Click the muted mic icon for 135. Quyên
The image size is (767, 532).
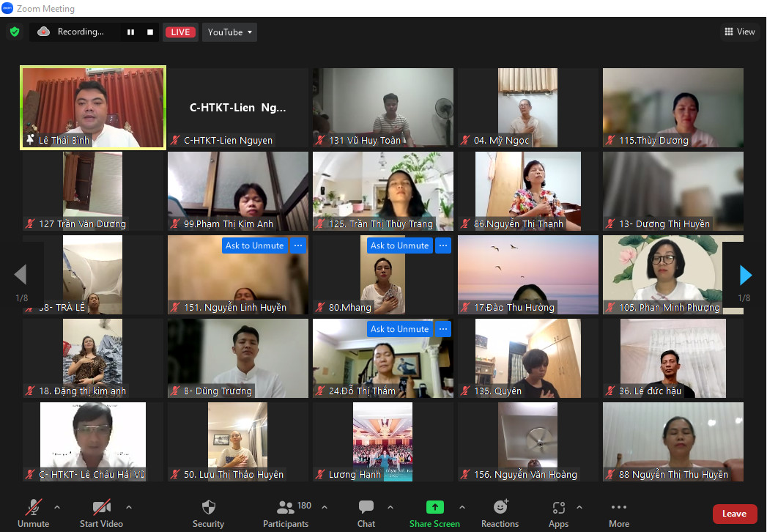tap(466, 391)
